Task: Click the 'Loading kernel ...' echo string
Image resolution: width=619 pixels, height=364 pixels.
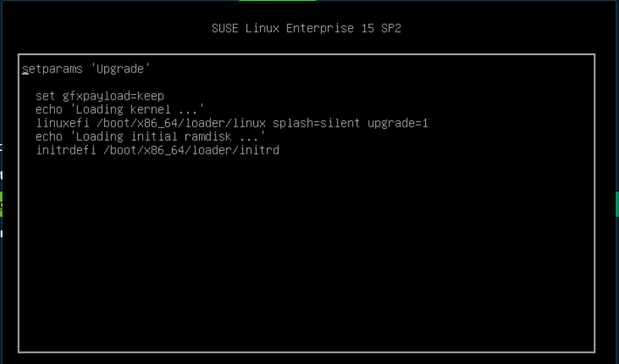Action: point(137,109)
